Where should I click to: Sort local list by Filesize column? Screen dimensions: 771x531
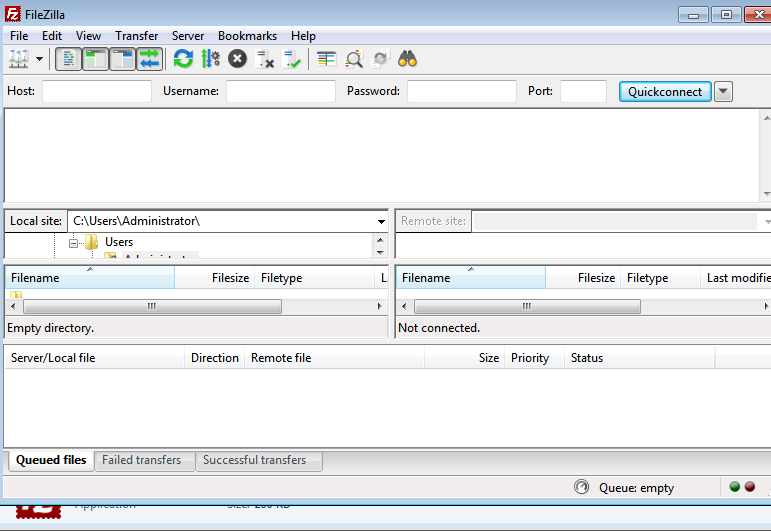pyautogui.click(x=214, y=278)
